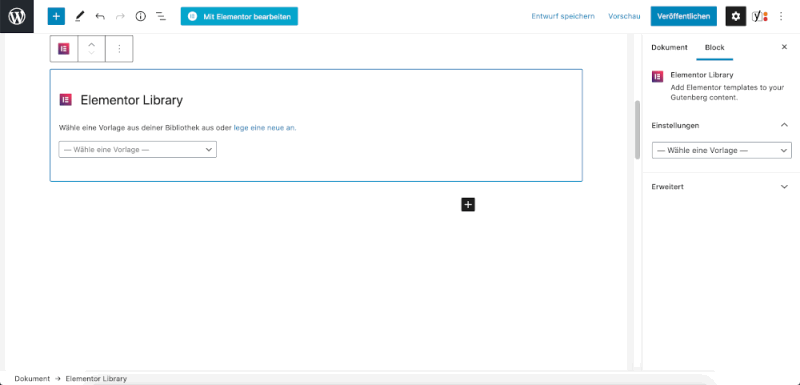Click Dokument in the bottom breadcrumb
The image size is (800, 385).
[32, 379]
